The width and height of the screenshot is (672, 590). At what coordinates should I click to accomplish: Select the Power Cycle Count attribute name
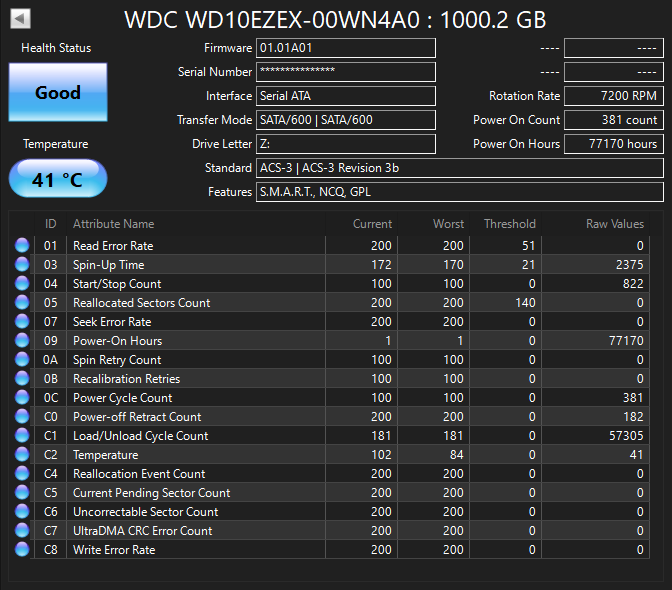[x=123, y=398]
